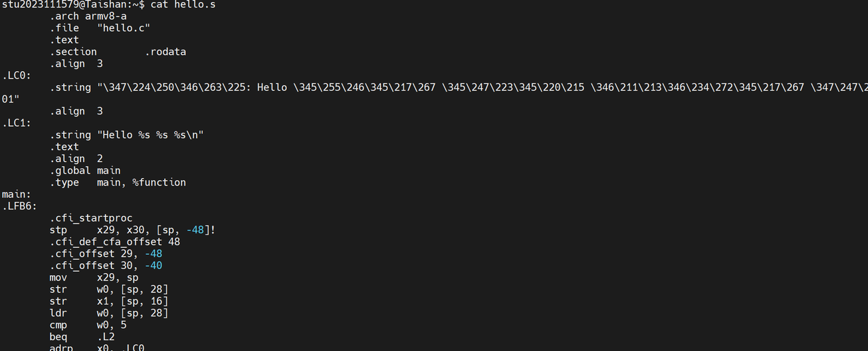Click the ".cfi_def_cfa_offset 48" line
The width and height of the screenshot is (868, 351).
[x=115, y=241]
